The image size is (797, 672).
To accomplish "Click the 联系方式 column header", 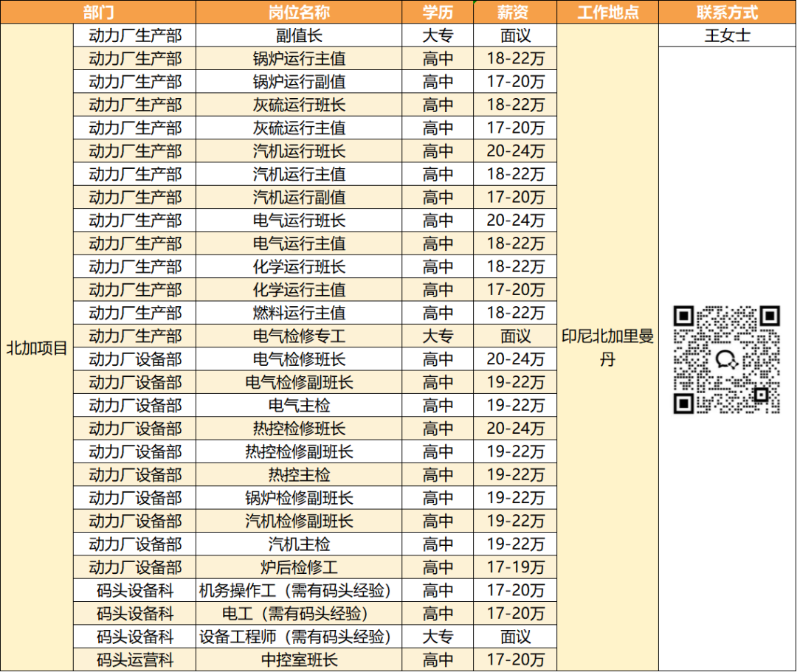I will tap(728, 12).
